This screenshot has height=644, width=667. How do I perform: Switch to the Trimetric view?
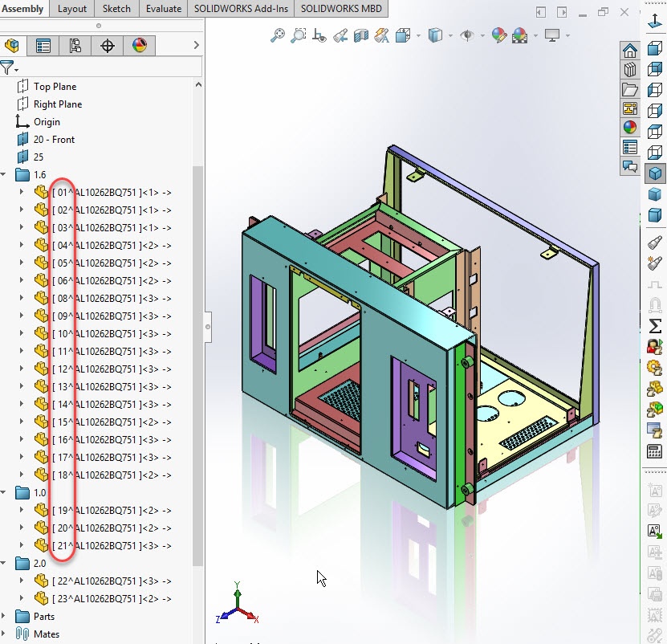(655, 194)
